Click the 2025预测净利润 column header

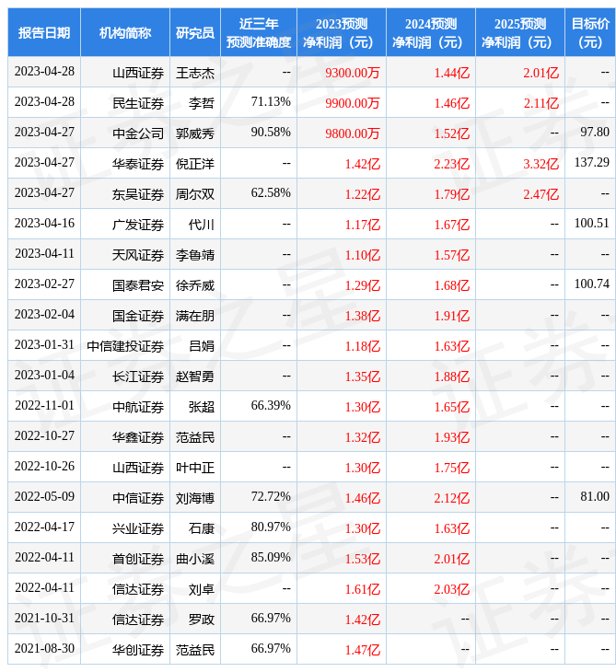520,32
